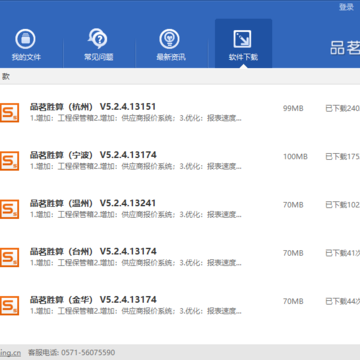Image resolution: width=360 pixels, height=360 pixels.
Task: Click the 70MB size for 温州
Action: coord(293,205)
